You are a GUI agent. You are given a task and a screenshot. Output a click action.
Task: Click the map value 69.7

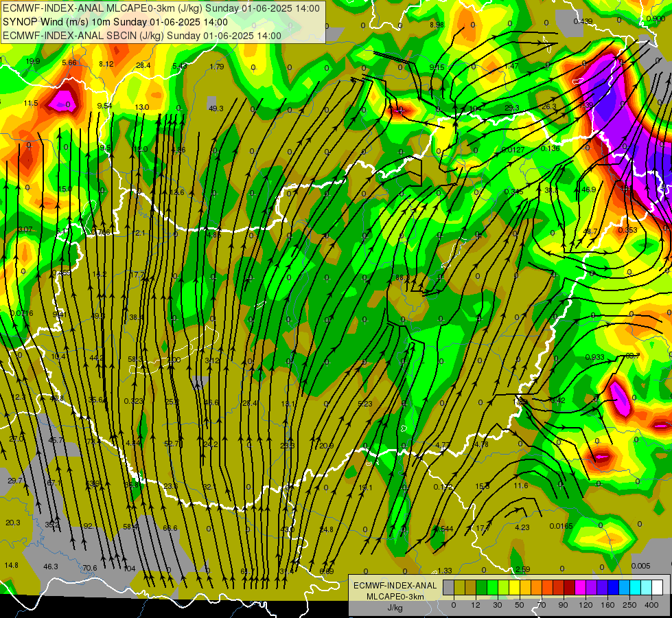pos(633,356)
